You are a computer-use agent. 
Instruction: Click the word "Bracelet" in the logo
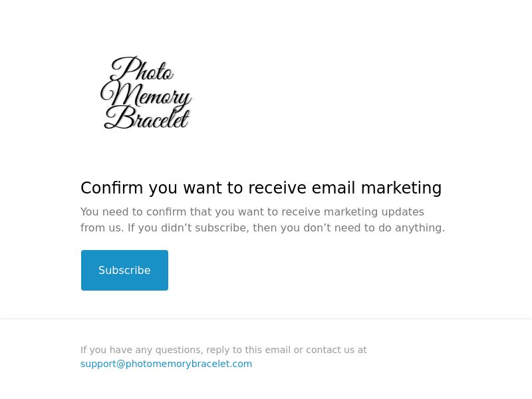click(147, 118)
